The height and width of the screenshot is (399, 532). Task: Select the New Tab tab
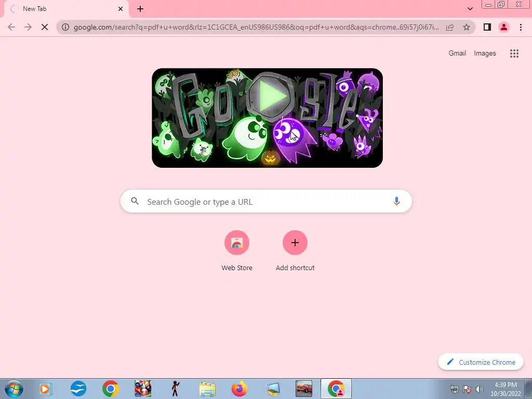(x=67, y=9)
